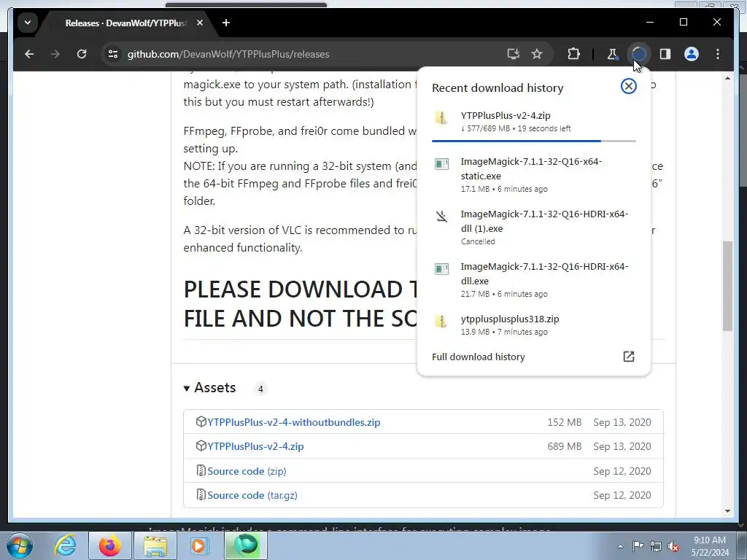747x560 pixels.
Task: Click the ytpplusplusplus318.zip folder icon
Action: (x=441, y=322)
